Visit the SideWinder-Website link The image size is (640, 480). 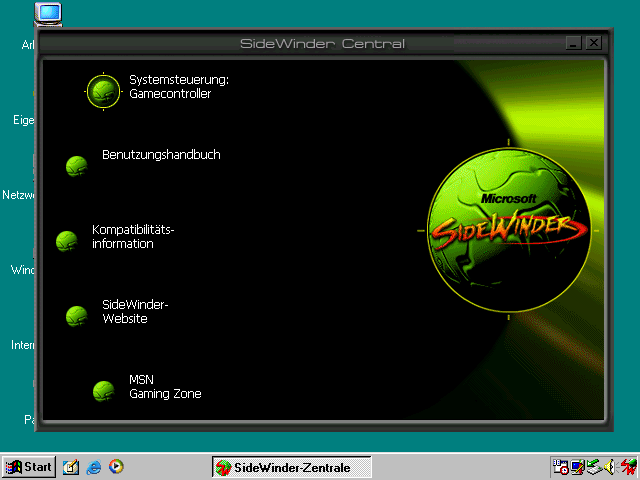point(135,311)
